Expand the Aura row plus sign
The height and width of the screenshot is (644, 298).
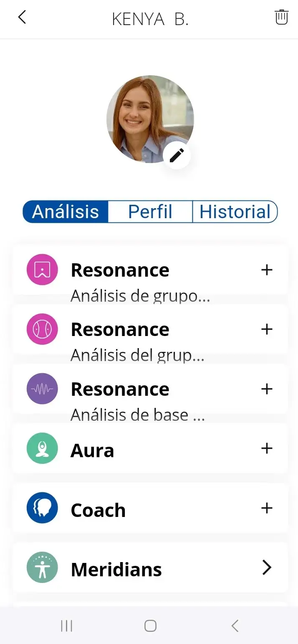point(267,448)
